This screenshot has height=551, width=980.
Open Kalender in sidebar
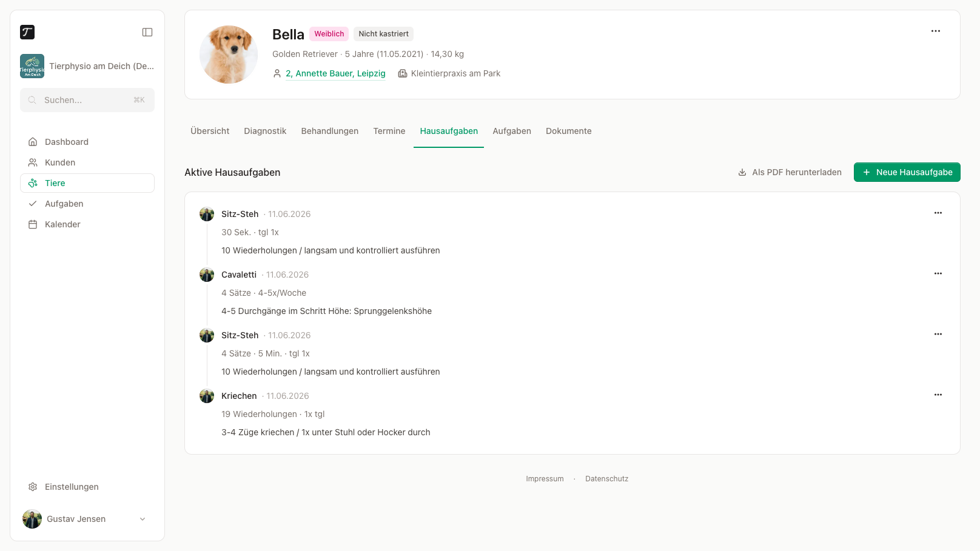[87, 224]
